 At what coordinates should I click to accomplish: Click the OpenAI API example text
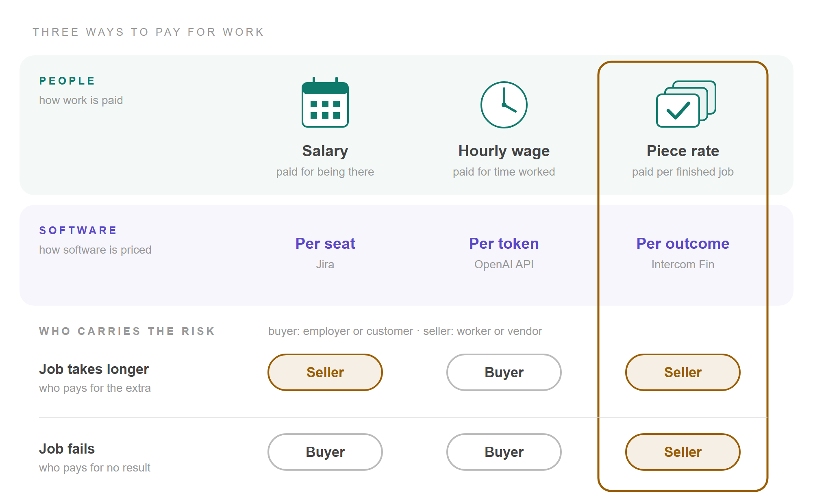[x=504, y=265]
